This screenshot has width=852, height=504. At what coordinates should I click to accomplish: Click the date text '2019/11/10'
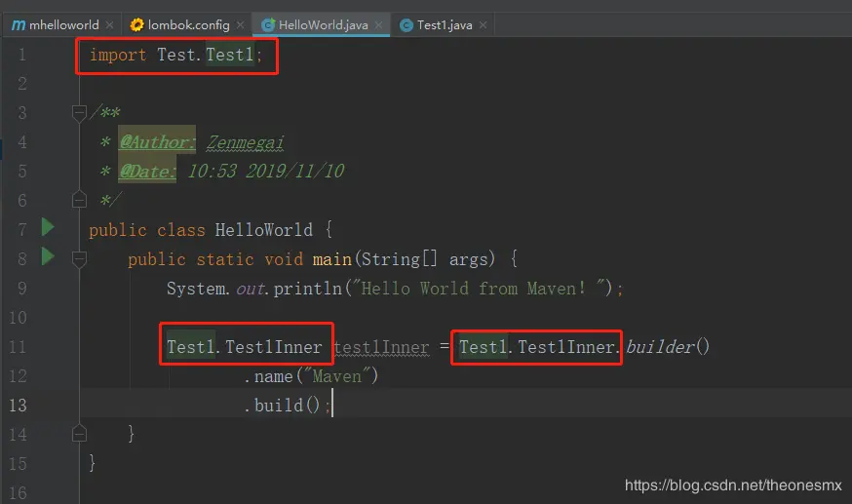[295, 172]
